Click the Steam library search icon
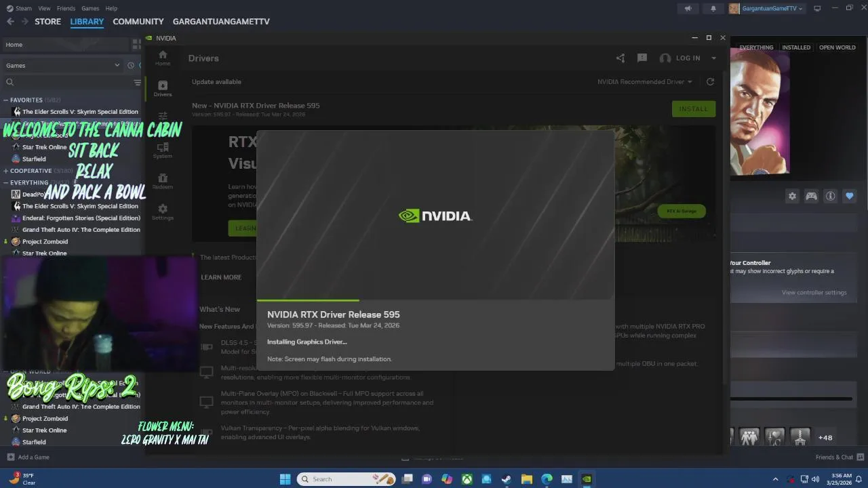This screenshot has width=868, height=488. [x=9, y=83]
